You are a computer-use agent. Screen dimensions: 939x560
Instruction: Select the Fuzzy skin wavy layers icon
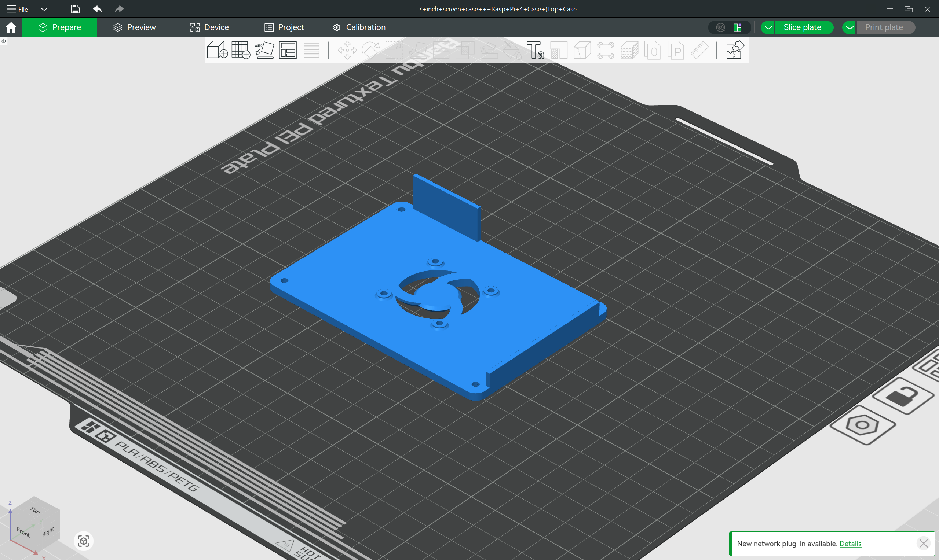click(x=629, y=50)
